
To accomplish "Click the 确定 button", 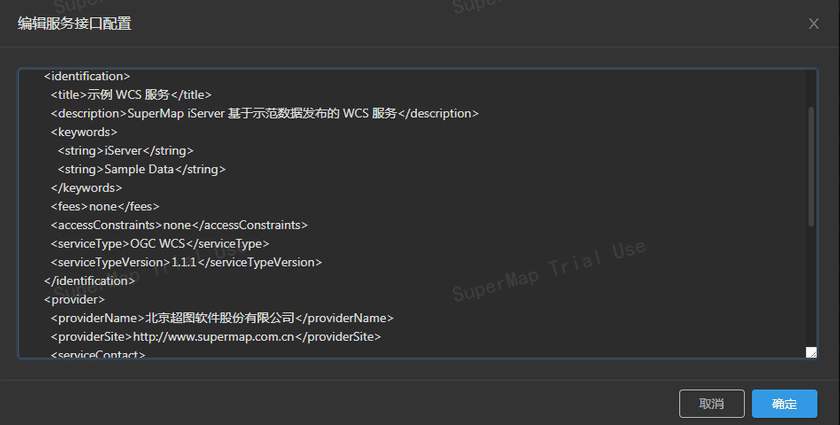I will [x=784, y=404].
